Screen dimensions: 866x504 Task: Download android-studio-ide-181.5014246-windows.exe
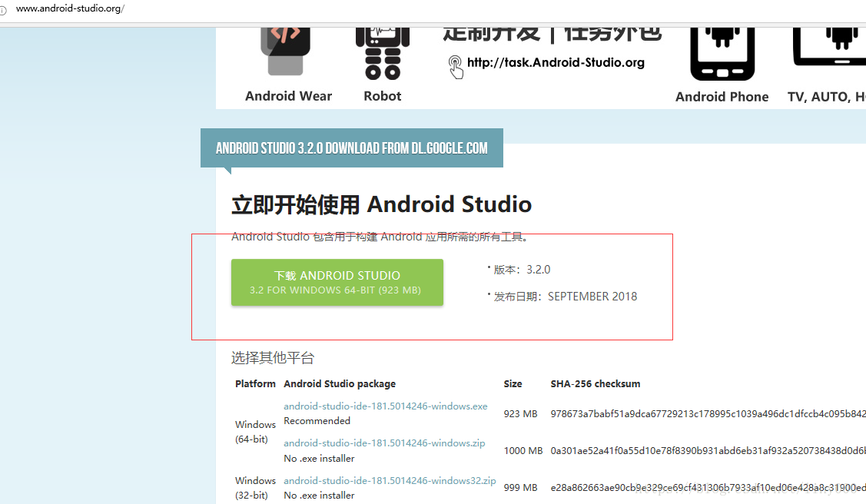point(386,406)
